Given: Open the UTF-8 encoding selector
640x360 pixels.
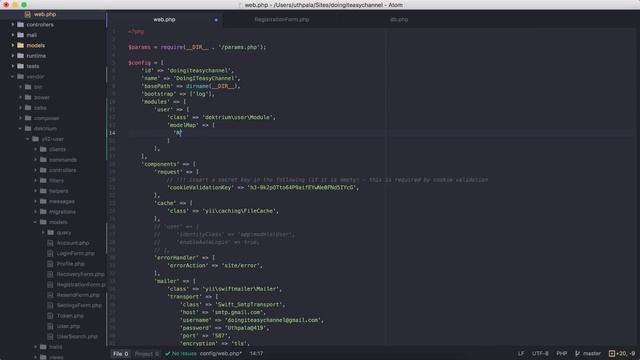Looking at the screenshot, I should (540, 353).
